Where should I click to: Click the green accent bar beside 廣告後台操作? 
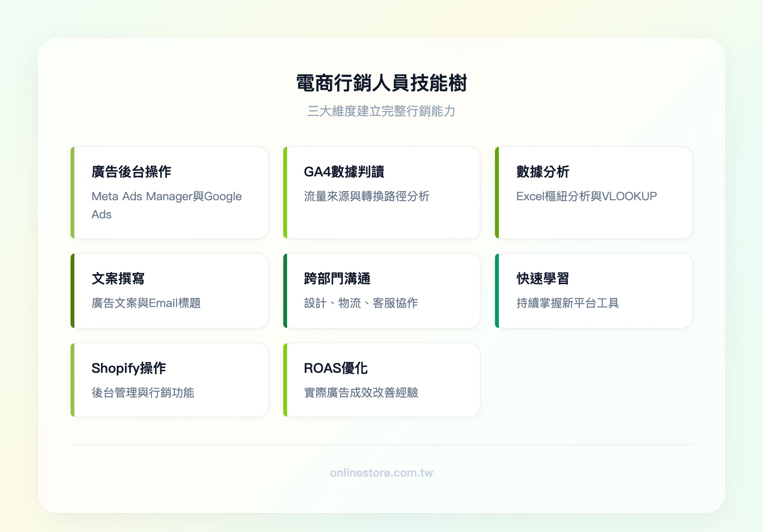tap(72, 192)
